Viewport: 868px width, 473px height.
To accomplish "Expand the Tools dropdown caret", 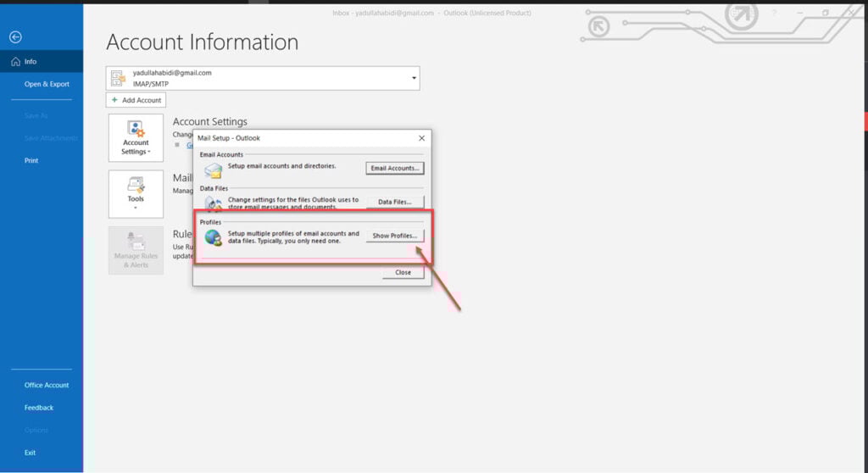I will click(136, 209).
